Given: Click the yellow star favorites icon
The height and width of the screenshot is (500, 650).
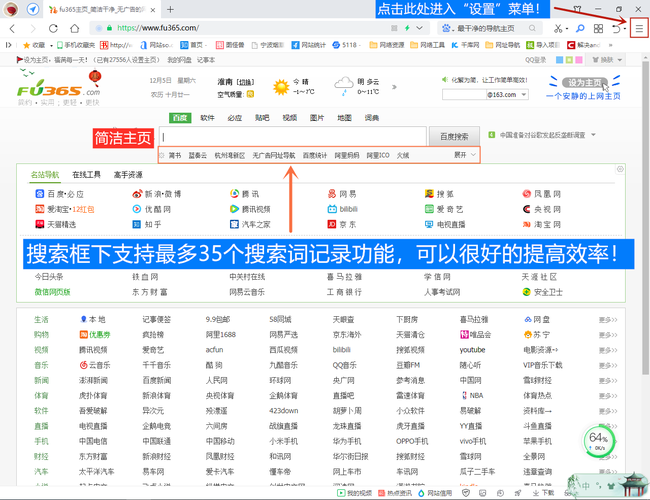Looking at the screenshot, I should 26,45.
